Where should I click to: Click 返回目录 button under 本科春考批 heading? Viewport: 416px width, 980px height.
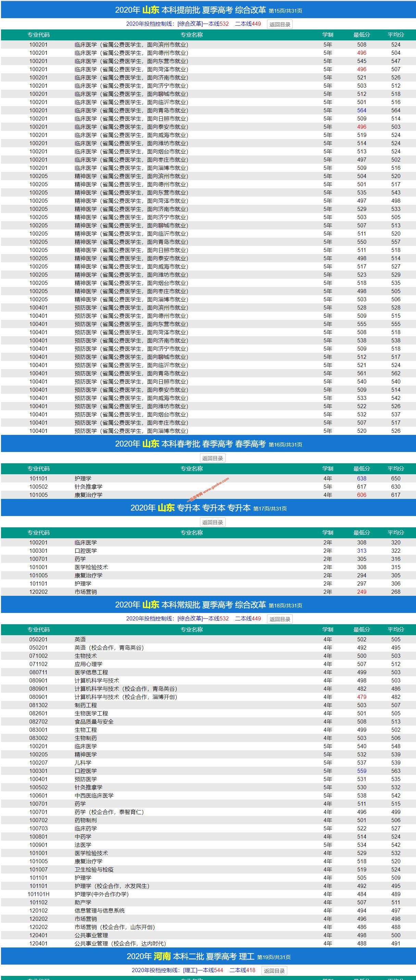point(213,458)
